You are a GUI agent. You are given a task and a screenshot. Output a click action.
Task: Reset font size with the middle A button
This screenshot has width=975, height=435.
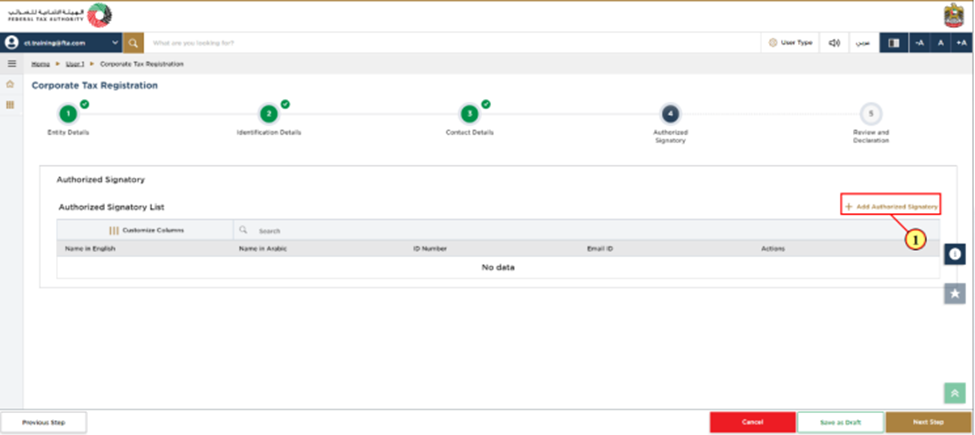pyautogui.click(x=940, y=43)
